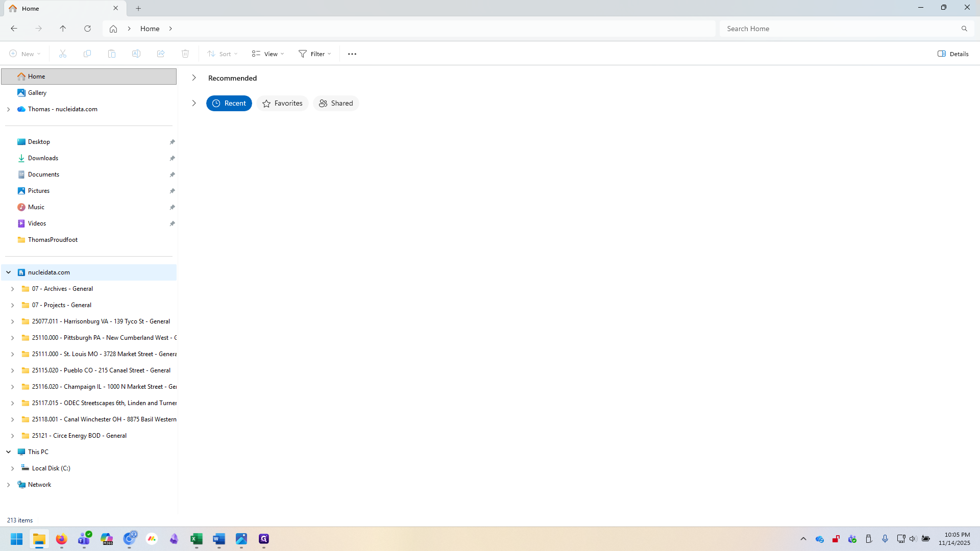Click the search magnifier icon
The image size is (980, 551).
click(x=964, y=29)
